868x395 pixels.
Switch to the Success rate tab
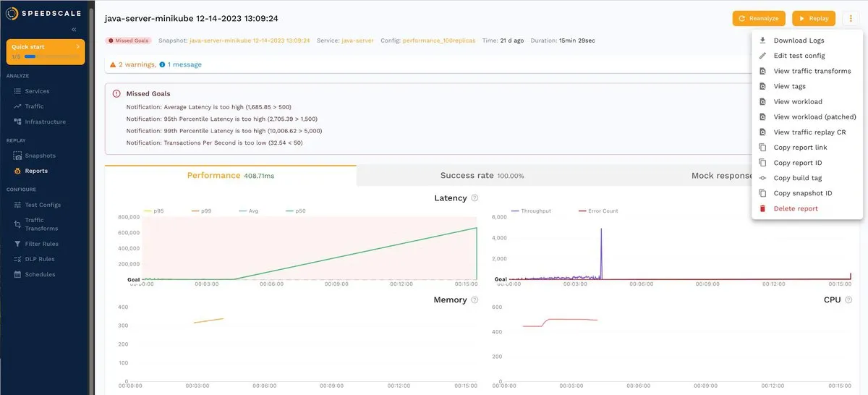pos(482,176)
